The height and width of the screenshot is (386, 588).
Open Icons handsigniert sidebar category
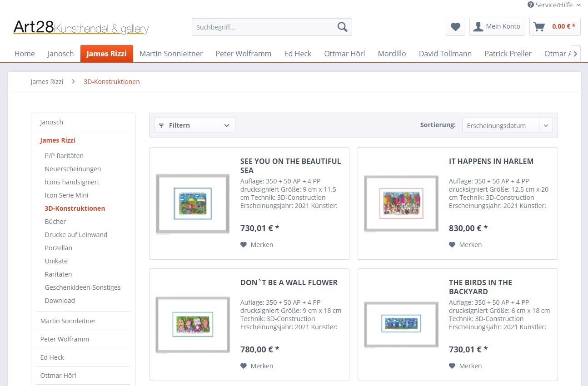pyautogui.click(x=72, y=182)
